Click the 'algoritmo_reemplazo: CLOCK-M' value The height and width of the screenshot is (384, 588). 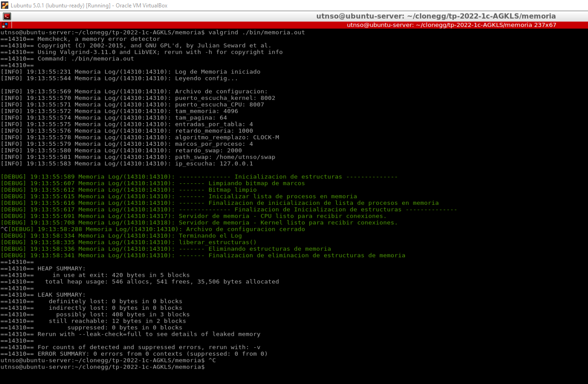(227, 137)
